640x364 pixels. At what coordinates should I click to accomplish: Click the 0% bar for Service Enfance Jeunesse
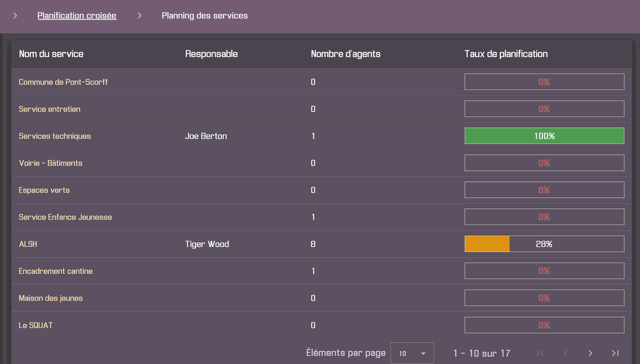pyautogui.click(x=544, y=217)
